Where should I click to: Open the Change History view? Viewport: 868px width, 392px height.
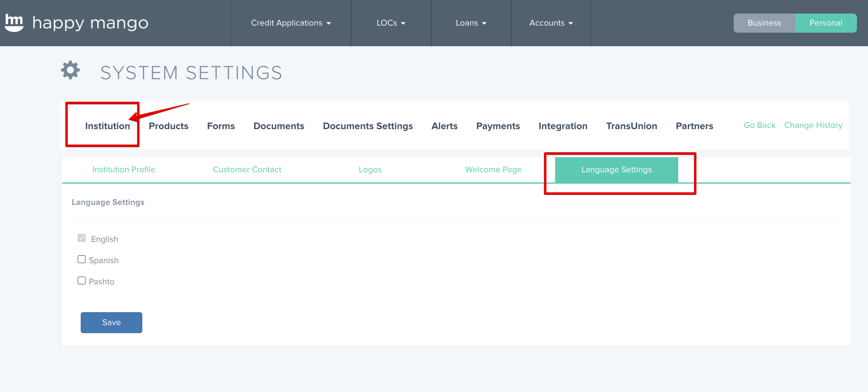click(813, 125)
